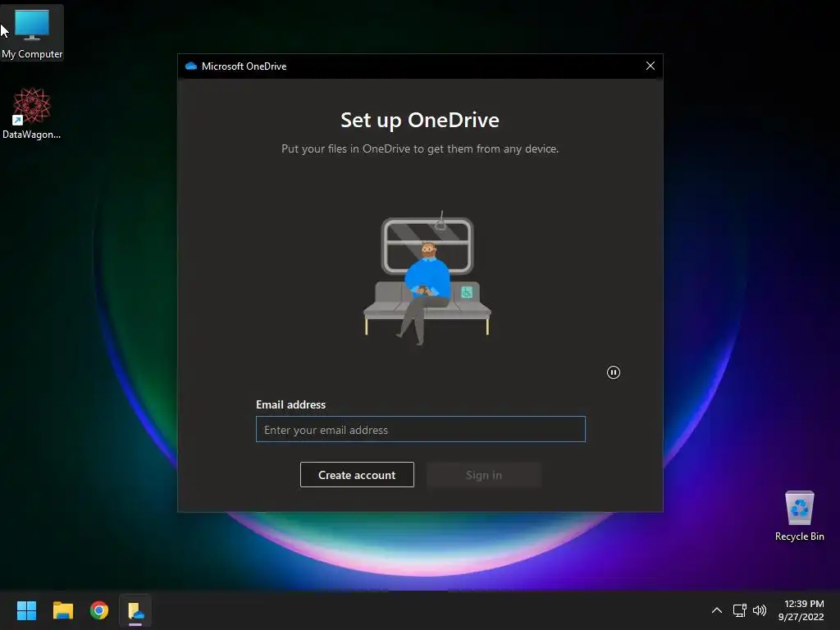Click the commuter illustration in the setup window
The height and width of the screenshot is (630, 840).
[427, 277]
